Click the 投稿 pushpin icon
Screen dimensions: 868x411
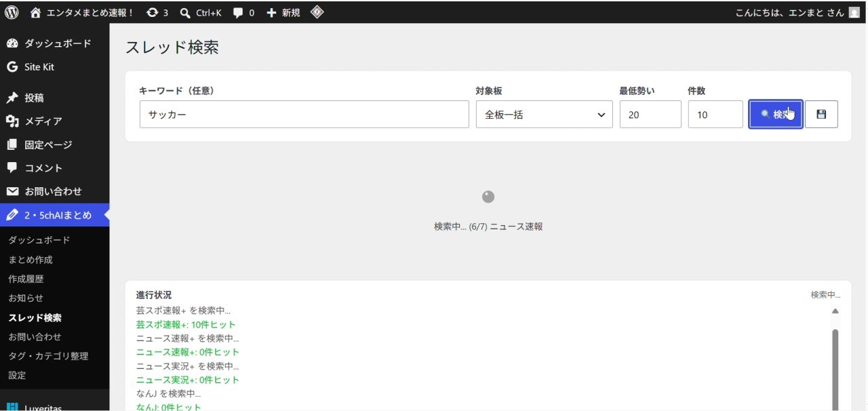click(x=12, y=98)
